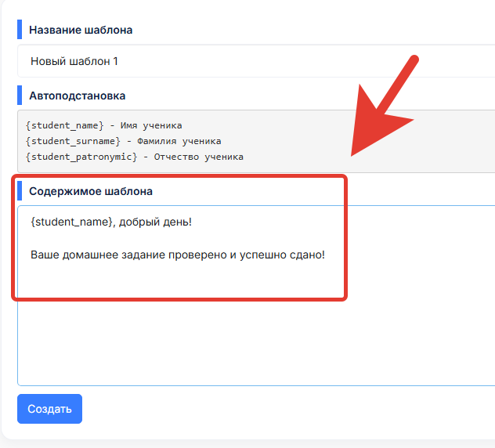Select the {student_name} placeholder in Автоподстановка list
This screenshot has height=448, width=495.
[x=64, y=125]
